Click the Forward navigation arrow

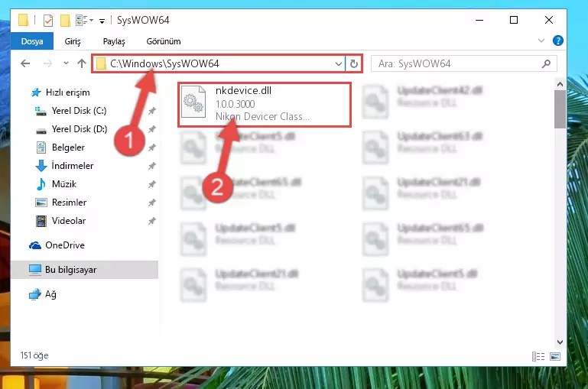click(x=47, y=63)
